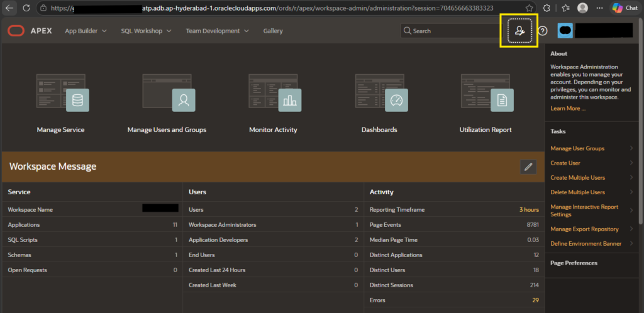The height and width of the screenshot is (313, 644).
Task: Click the 3 hours Reporting Timeframe value
Action: click(529, 210)
